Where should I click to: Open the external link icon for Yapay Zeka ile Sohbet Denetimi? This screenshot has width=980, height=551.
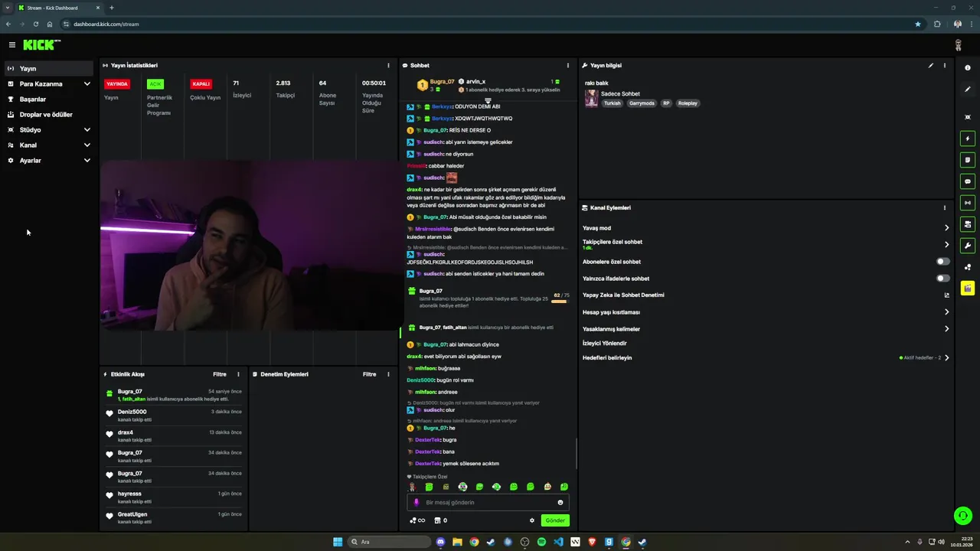pyautogui.click(x=946, y=295)
